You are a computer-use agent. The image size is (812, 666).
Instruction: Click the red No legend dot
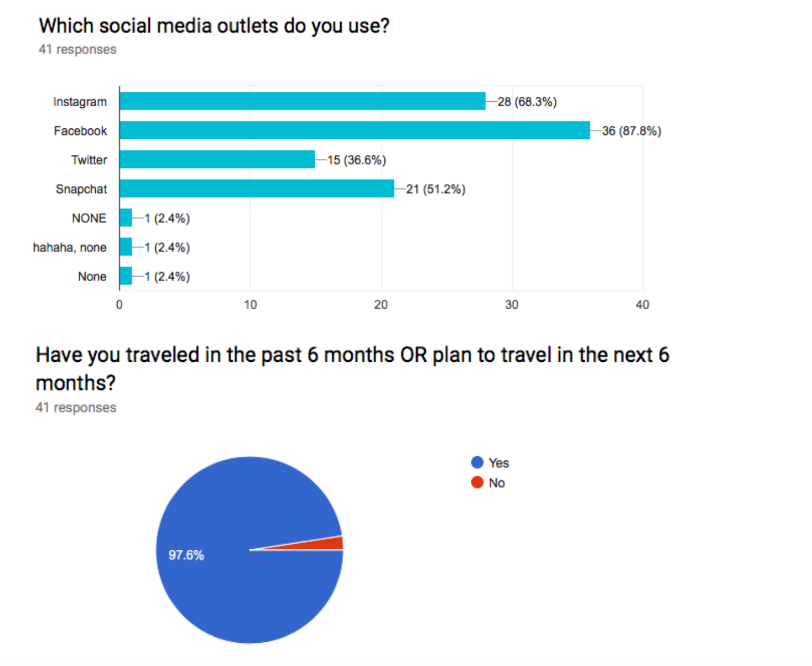477,482
